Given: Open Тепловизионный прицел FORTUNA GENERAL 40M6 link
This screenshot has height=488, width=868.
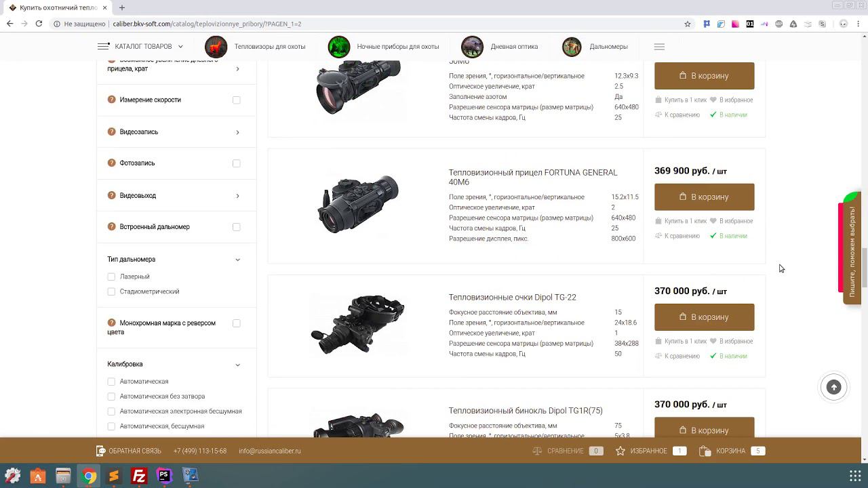Looking at the screenshot, I should 533,177.
